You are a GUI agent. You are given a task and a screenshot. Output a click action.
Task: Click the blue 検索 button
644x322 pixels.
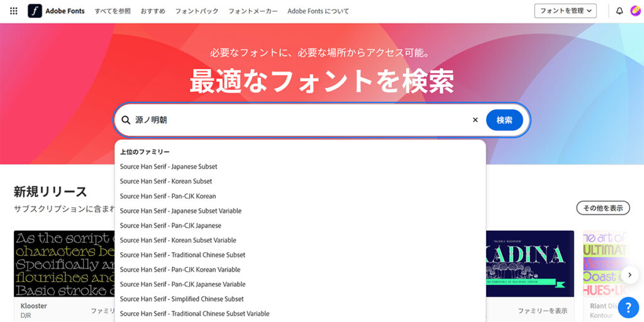pyautogui.click(x=504, y=120)
